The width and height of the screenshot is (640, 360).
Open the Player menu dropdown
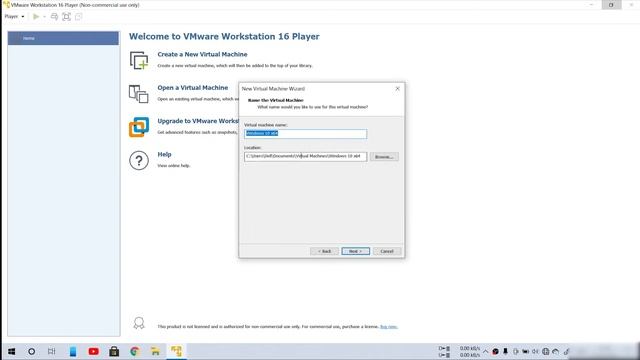14,17
